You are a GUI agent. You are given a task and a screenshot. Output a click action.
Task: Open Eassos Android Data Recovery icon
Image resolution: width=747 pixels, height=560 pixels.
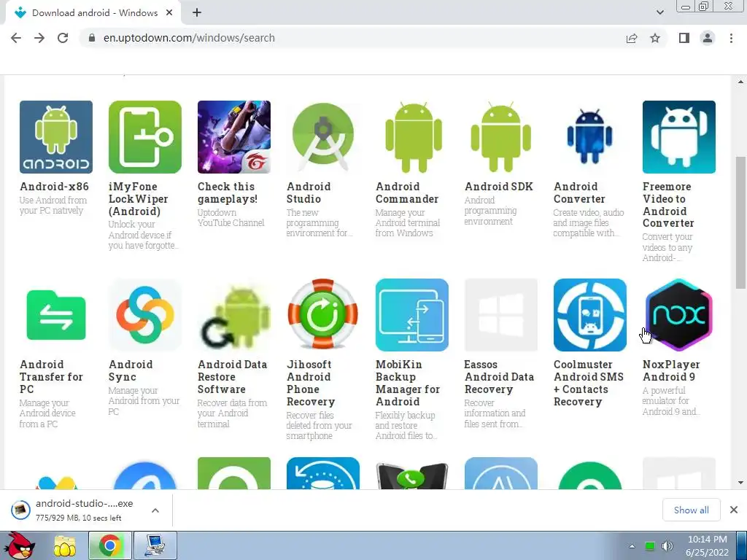pos(501,315)
